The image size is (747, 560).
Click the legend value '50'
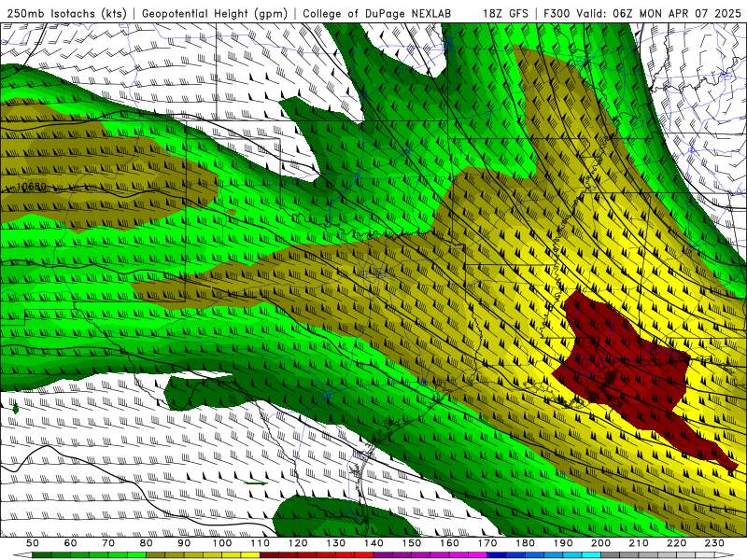(x=33, y=543)
